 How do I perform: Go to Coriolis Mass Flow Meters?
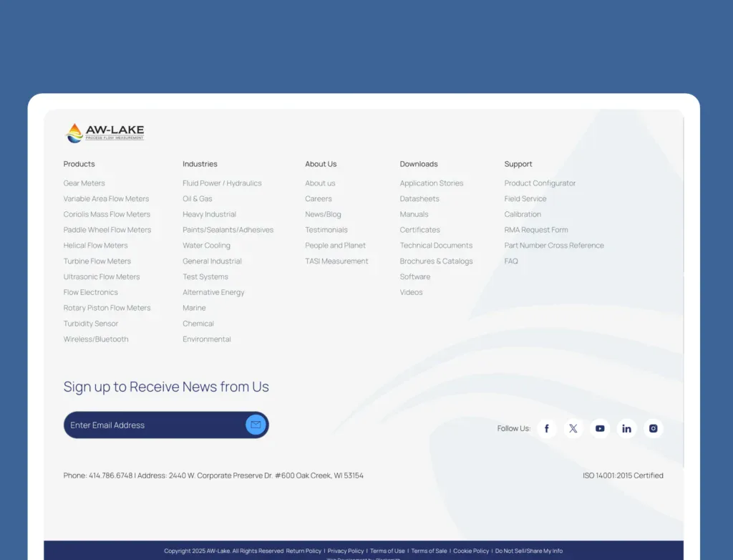[x=107, y=214]
